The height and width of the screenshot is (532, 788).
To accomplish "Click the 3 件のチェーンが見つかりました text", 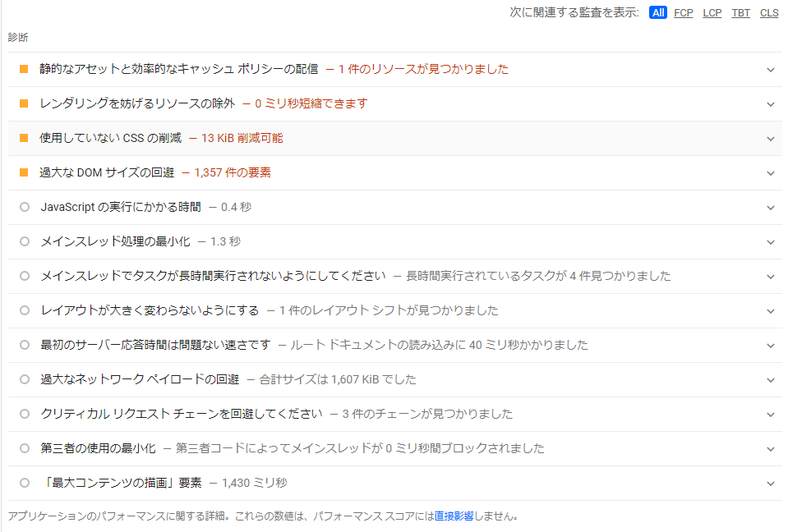I will tap(427, 414).
